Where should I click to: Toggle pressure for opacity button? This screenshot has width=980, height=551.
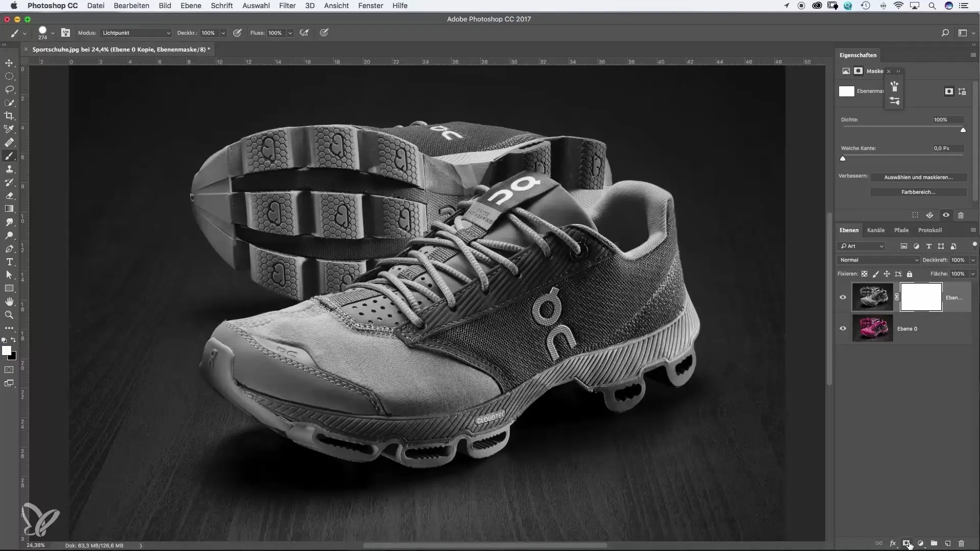coord(237,33)
